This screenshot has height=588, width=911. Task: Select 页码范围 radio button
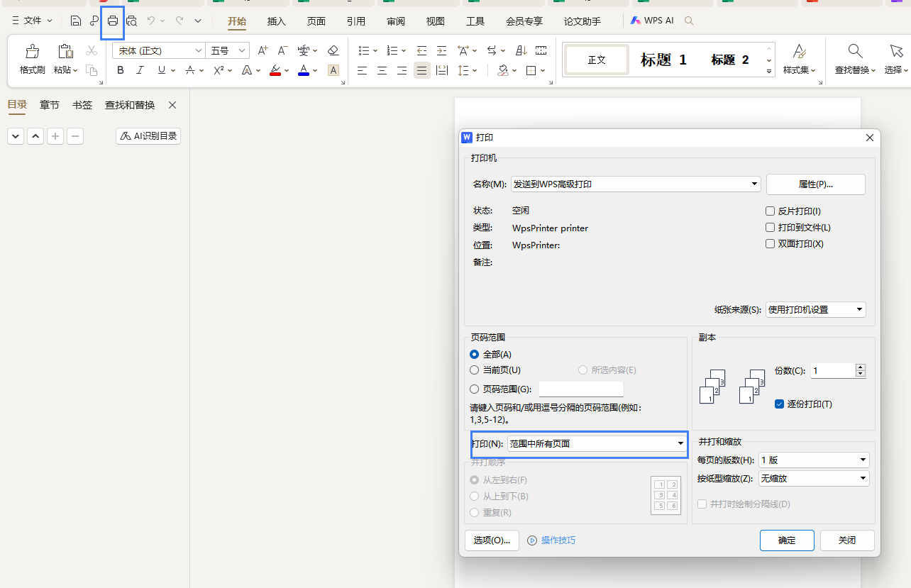(x=474, y=389)
